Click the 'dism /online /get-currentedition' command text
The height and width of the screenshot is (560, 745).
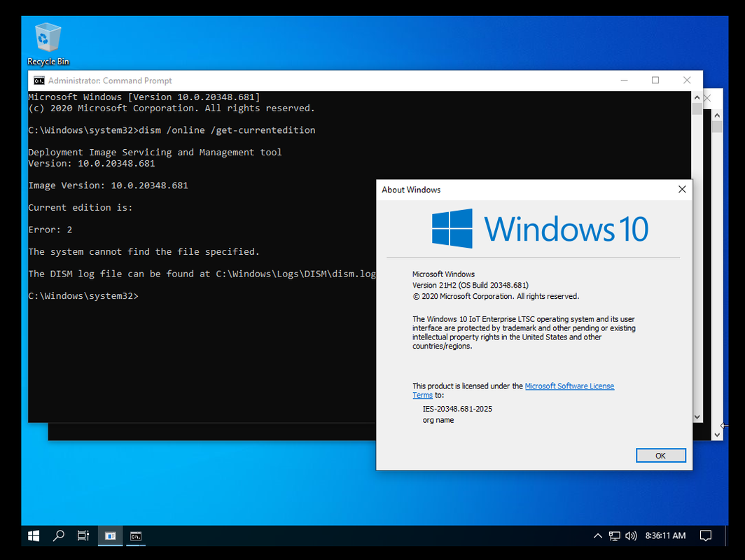click(227, 130)
